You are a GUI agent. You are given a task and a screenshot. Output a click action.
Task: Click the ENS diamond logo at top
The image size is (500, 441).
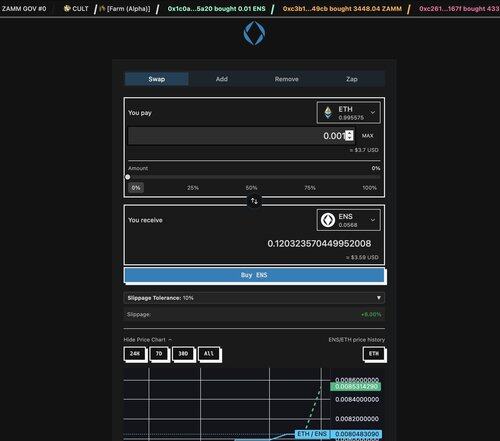pos(254,33)
